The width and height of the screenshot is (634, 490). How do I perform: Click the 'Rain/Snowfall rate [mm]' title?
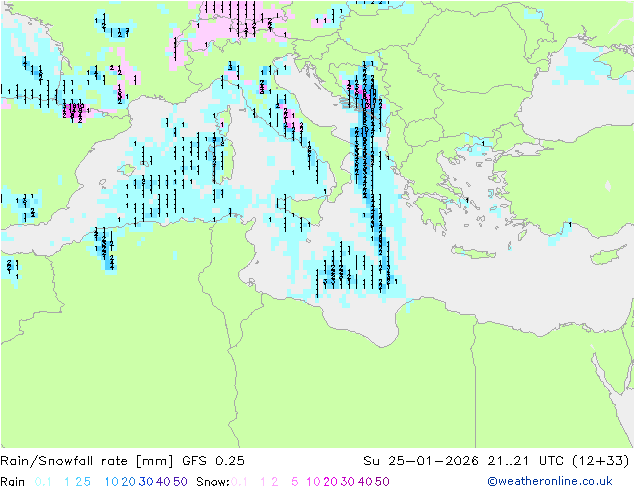click(x=87, y=461)
